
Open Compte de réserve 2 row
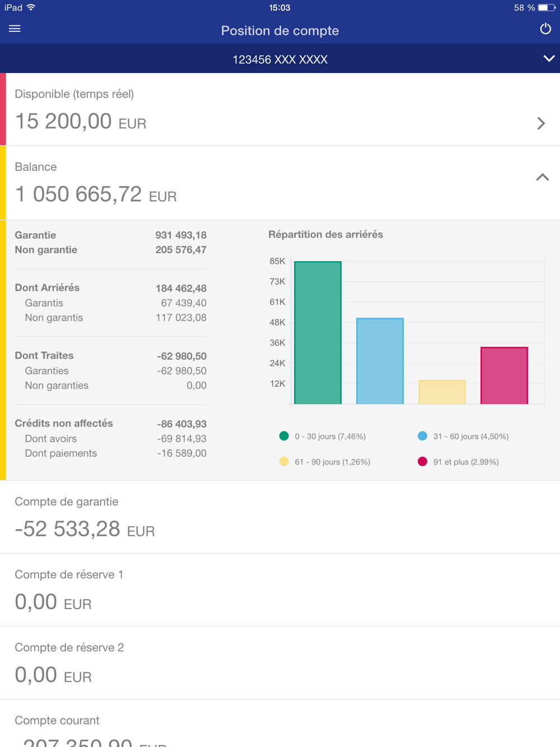279,662
